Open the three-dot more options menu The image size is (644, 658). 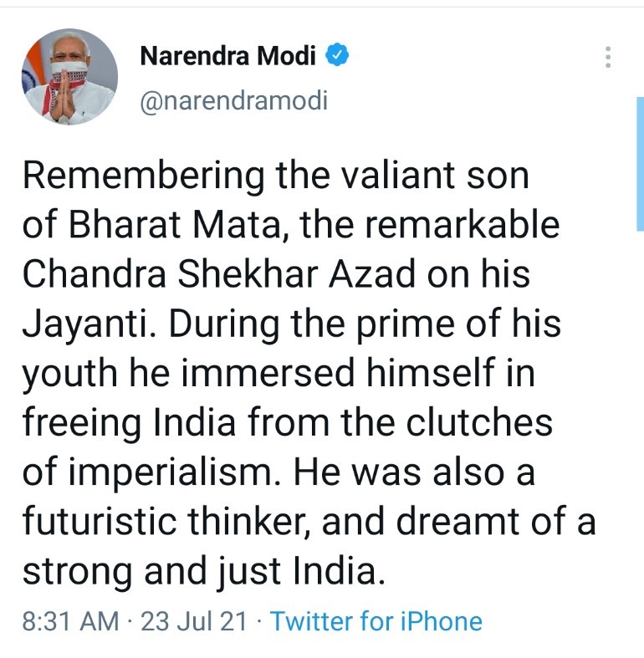coord(608,58)
